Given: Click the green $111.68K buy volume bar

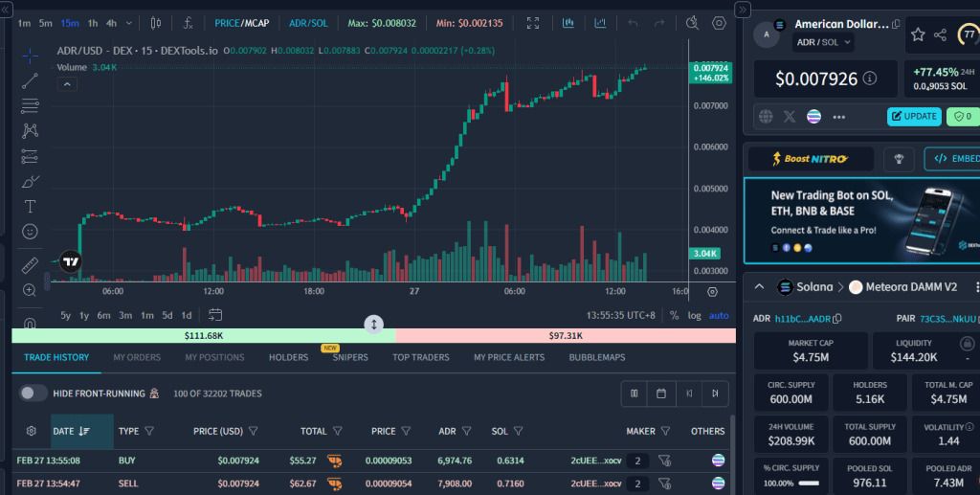Looking at the screenshot, I should click(203, 336).
